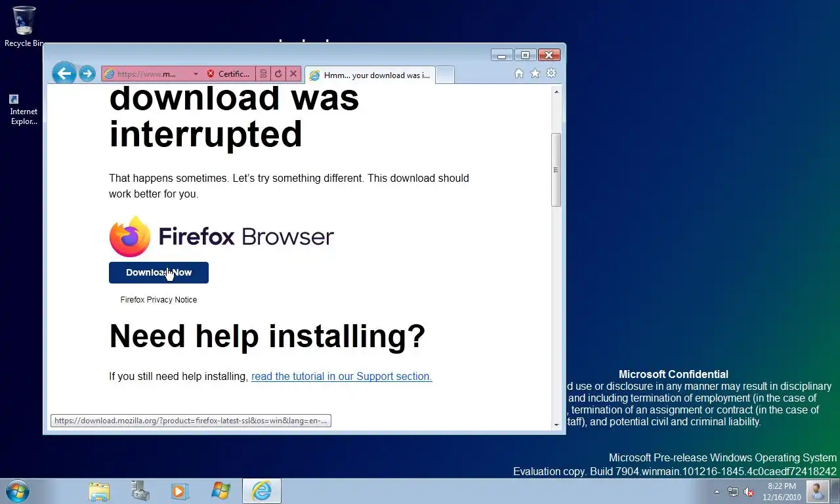Close the Internet Explorer window
This screenshot has width=840, height=504.
coord(550,55)
